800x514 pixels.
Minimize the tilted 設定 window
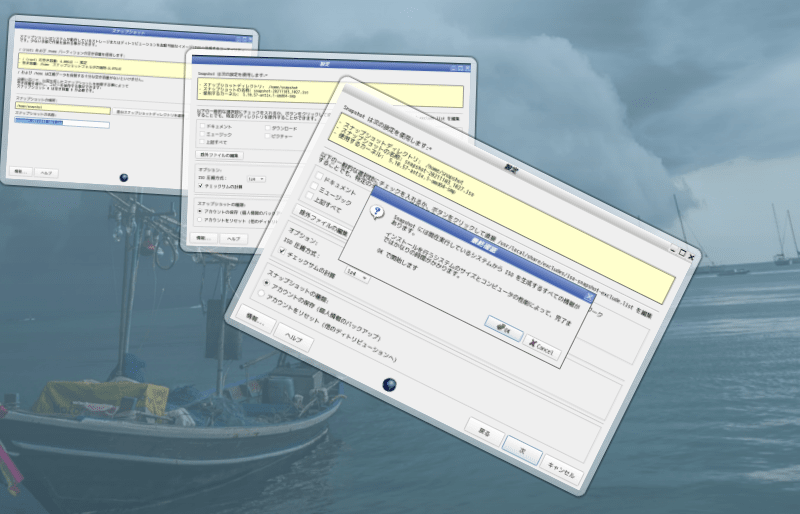click(x=673, y=250)
